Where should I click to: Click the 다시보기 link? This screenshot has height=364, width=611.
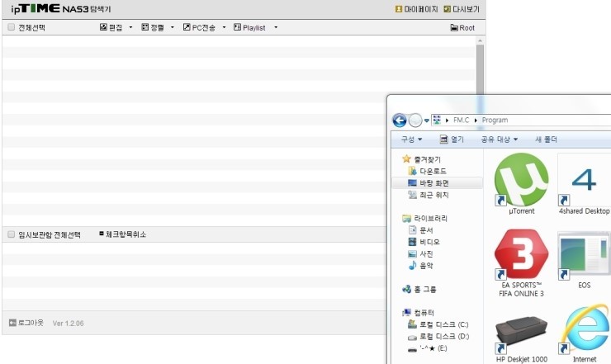click(x=462, y=9)
